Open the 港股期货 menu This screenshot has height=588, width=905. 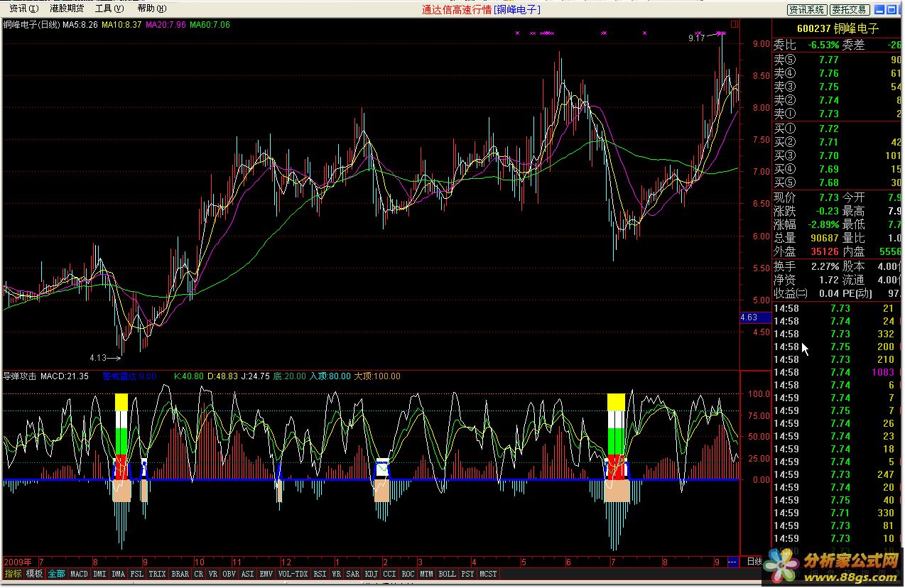click(x=66, y=9)
